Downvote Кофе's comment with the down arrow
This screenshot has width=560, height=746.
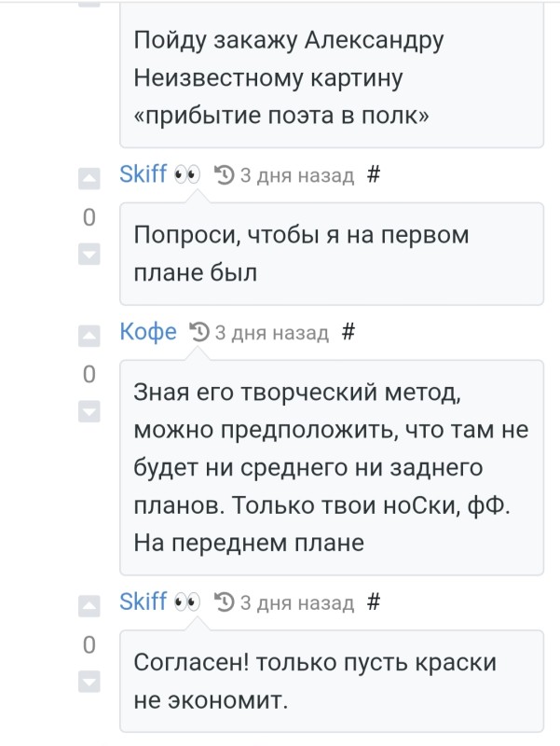click(89, 410)
